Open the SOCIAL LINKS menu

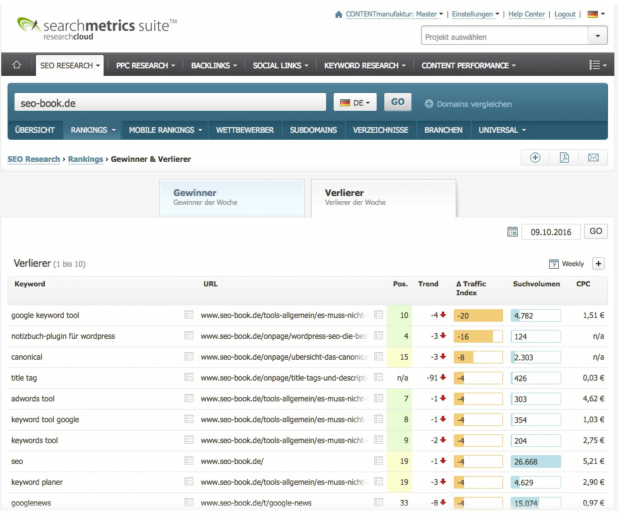click(280, 65)
